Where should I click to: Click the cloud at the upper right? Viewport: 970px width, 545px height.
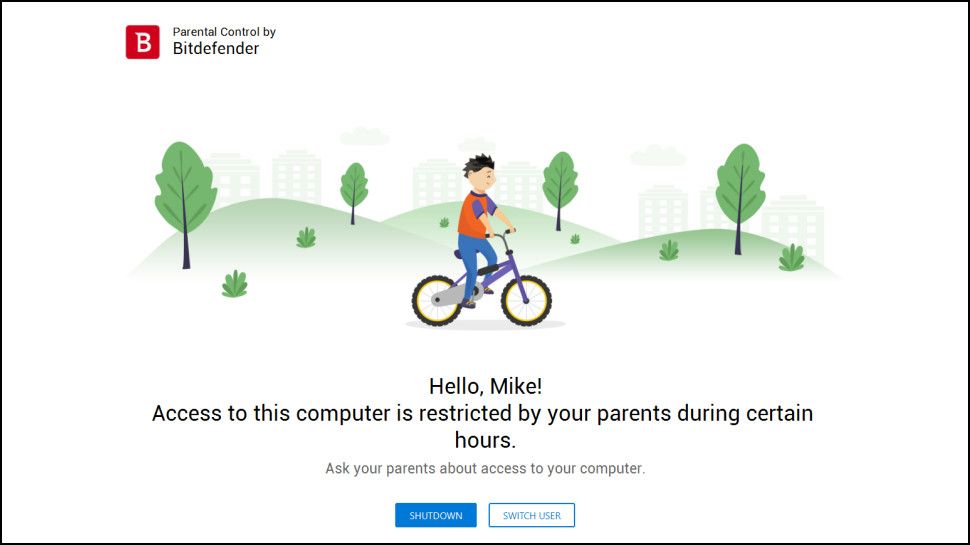coord(657,156)
